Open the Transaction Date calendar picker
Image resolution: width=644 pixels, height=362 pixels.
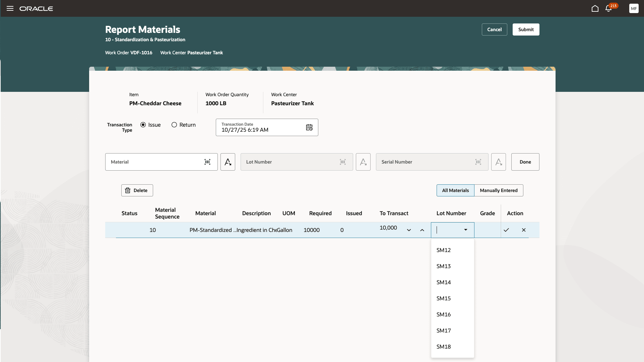(x=309, y=127)
